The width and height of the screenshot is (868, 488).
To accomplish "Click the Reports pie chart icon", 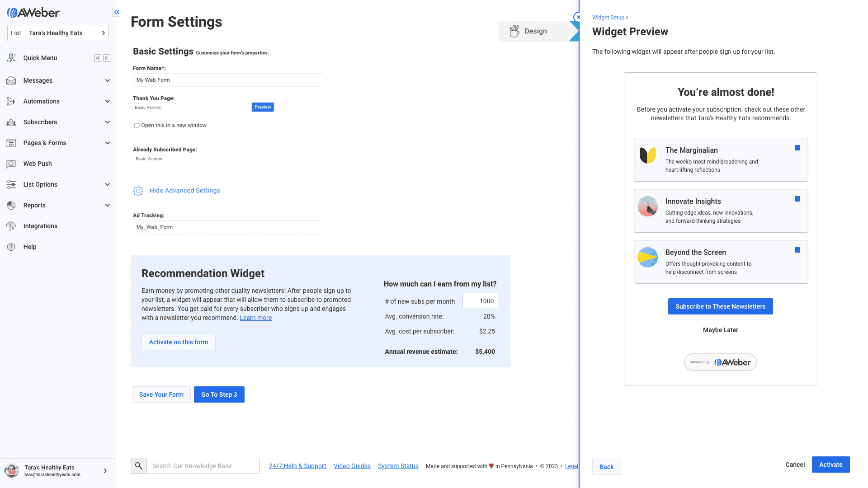I will tap(11, 205).
